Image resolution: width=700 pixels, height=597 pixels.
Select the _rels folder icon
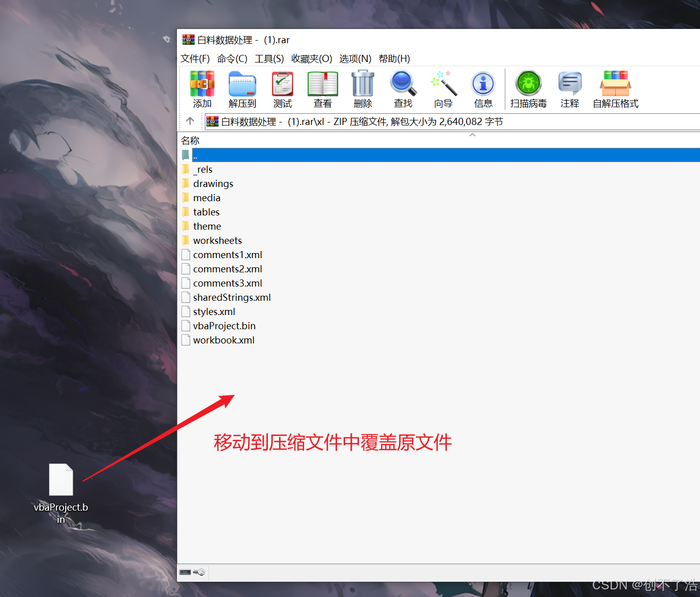186,169
